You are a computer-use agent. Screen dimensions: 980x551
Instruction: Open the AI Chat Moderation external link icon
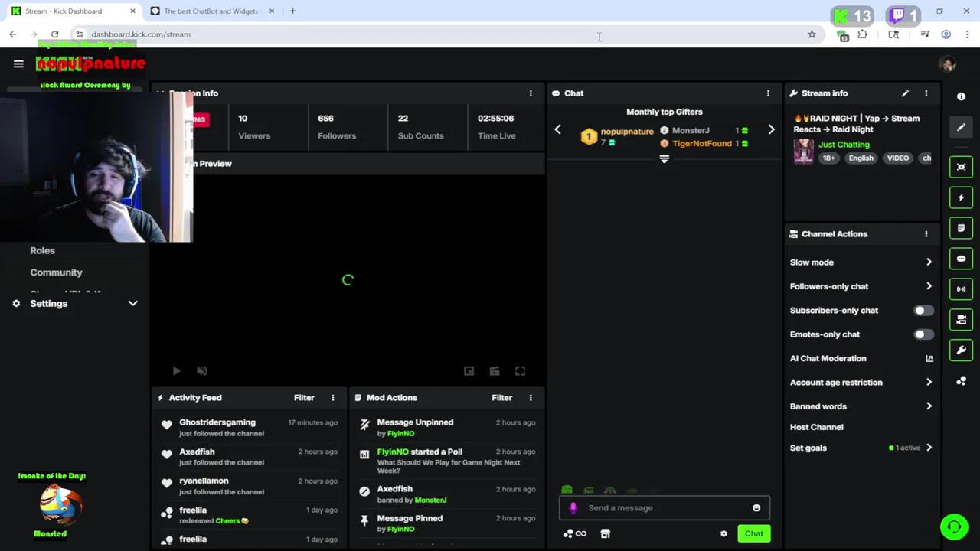(929, 358)
